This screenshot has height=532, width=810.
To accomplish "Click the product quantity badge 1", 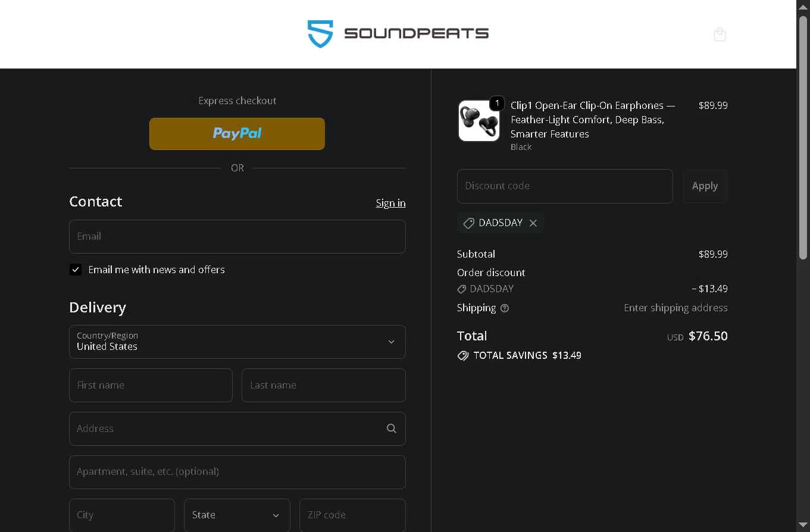I will [x=497, y=104].
